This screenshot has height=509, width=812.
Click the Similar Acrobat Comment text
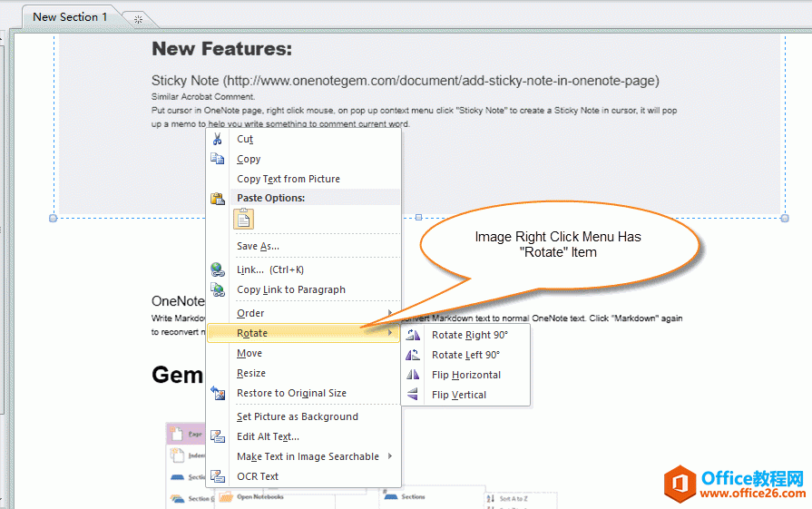coord(203,97)
